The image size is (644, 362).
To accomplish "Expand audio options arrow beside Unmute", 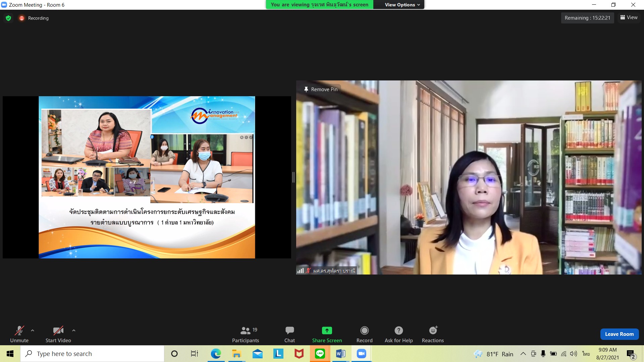I will (33, 330).
